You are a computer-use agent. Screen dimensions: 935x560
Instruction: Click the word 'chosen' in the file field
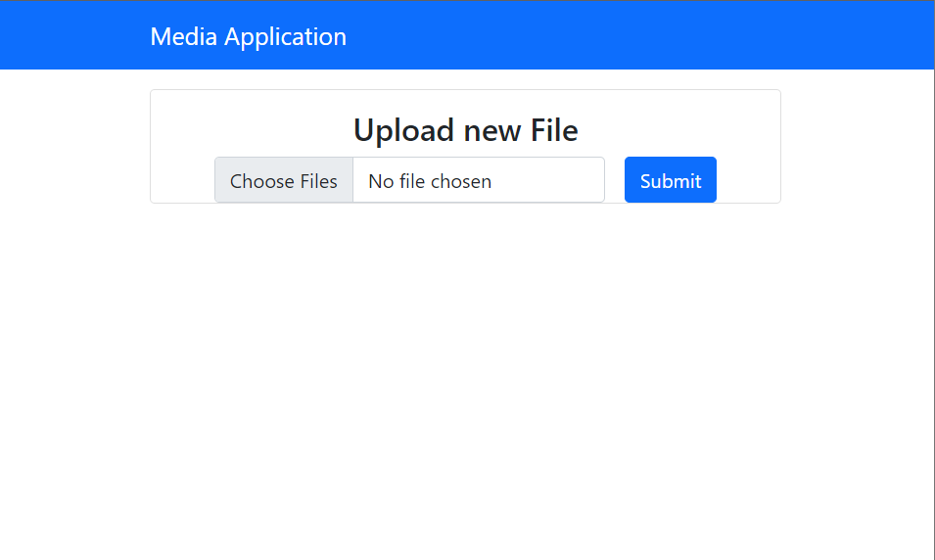[x=460, y=181]
